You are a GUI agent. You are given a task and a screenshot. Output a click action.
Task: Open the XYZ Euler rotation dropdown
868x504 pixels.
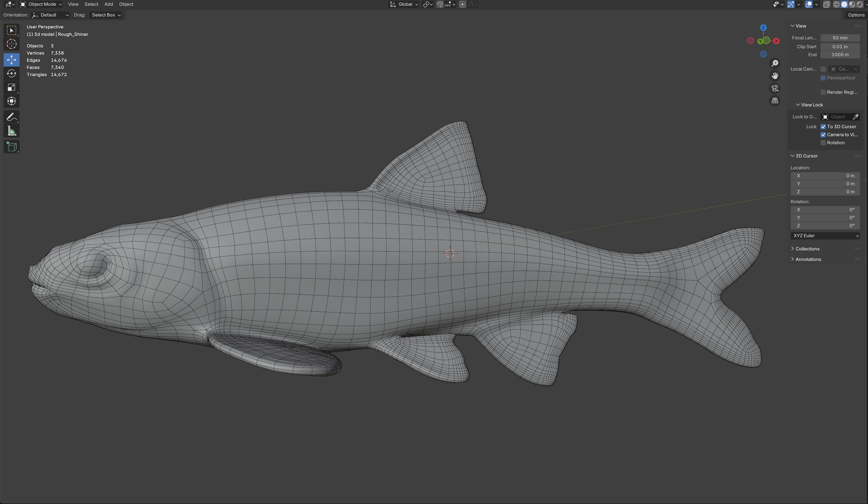tap(825, 236)
